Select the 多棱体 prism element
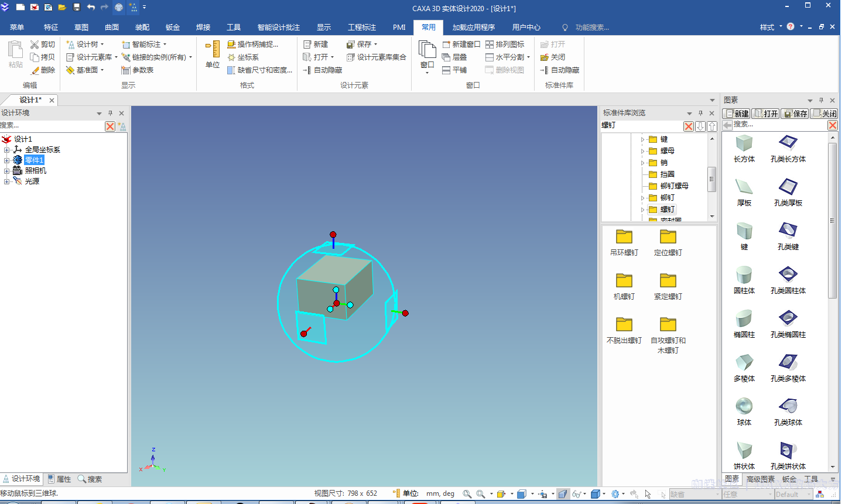 point(744,368)
